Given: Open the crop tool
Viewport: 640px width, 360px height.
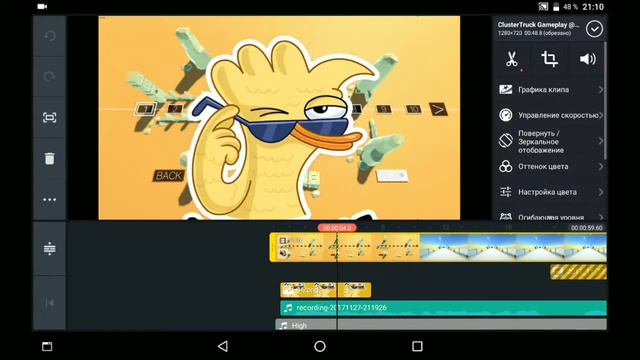Looking at the screenshot, I should tap(549, 59).
